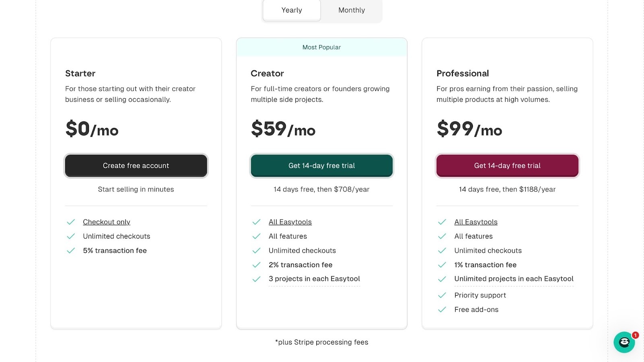Click checkmark beside Checkout only
This screenshot has height=362, width=644.
pyautogui.click(x=71, y=222)
